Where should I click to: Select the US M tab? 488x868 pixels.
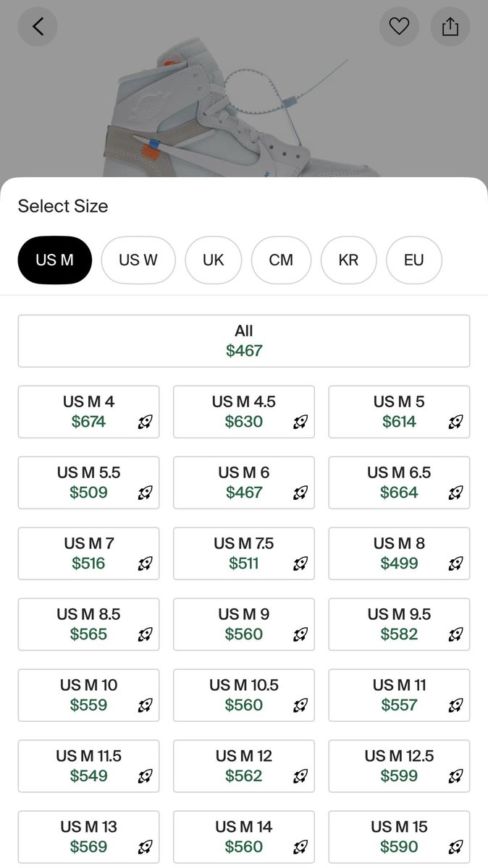pyautogui.click(x=55, y=260)
